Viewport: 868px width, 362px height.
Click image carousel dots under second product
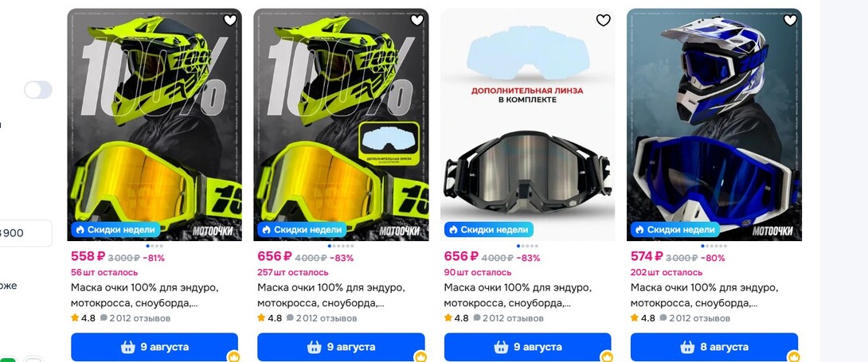click(341, 246)
